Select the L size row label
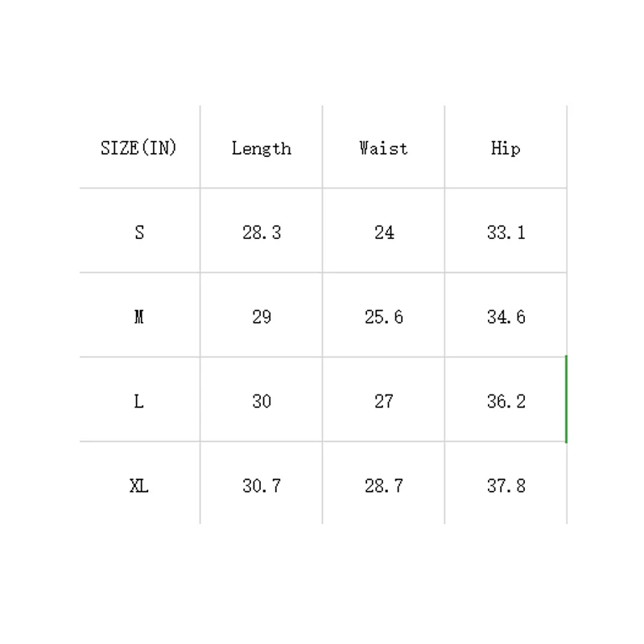644x644 pixels. coord(139,402)
